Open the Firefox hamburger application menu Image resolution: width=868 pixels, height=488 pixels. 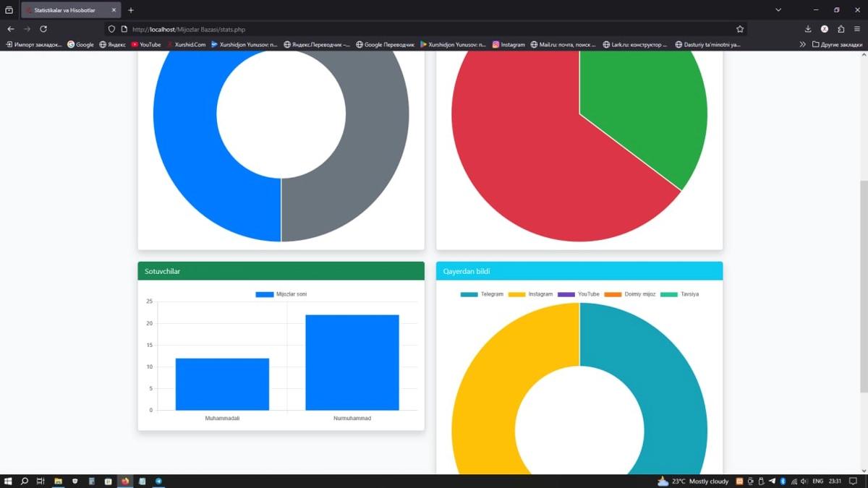(x=857, y=29)
